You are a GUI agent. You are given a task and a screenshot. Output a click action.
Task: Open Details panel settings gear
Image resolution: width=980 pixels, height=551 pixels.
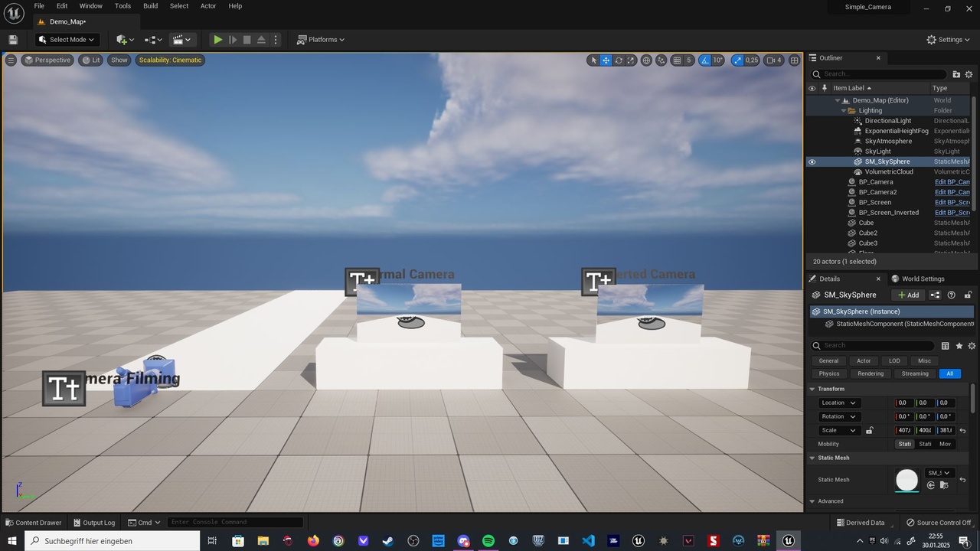point(972,346)
